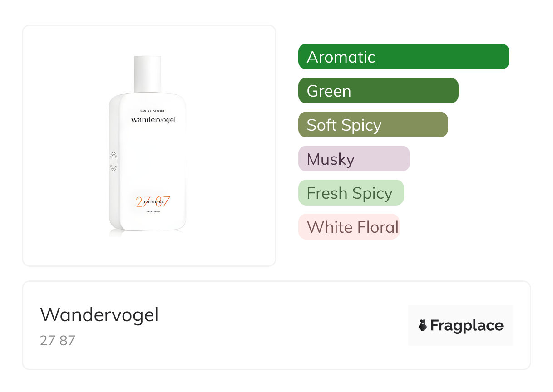Select the Aromatic accord bar
Screen dimensions: 553x392
point(404,57)
